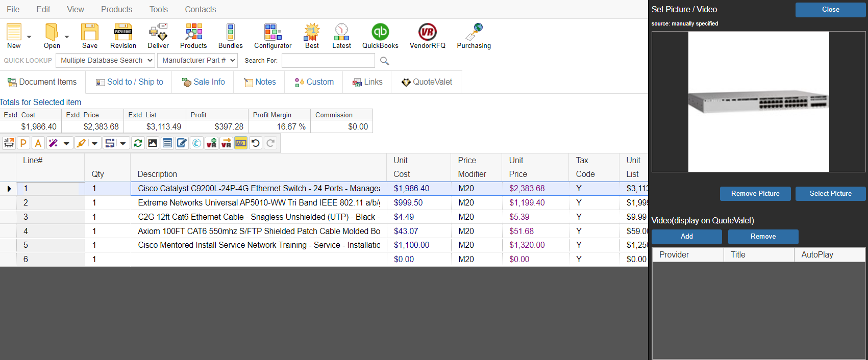The width and height of the screenshot is (868, 360).
Task: Click the magnifying glass search icon
Action: click(385, 61)
